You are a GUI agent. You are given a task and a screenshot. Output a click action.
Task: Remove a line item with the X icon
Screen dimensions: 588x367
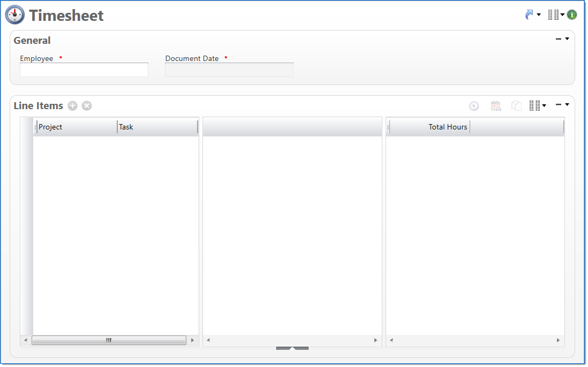(x=87, y=106)
